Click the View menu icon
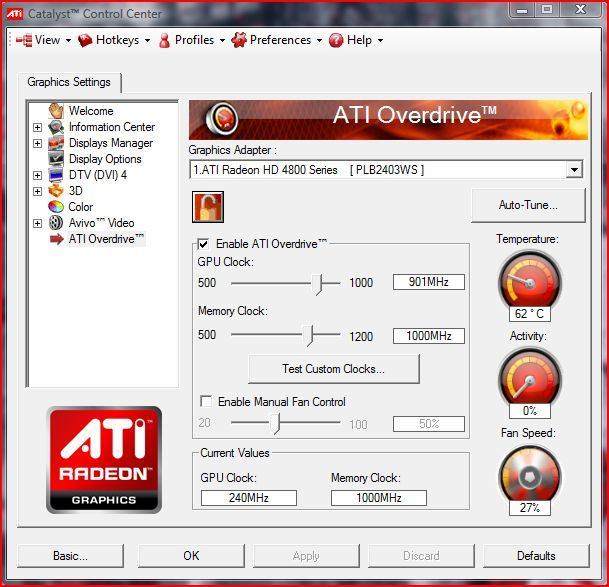Image resolution: width=609 pixels, height=587 pixels. pos(24,40)
